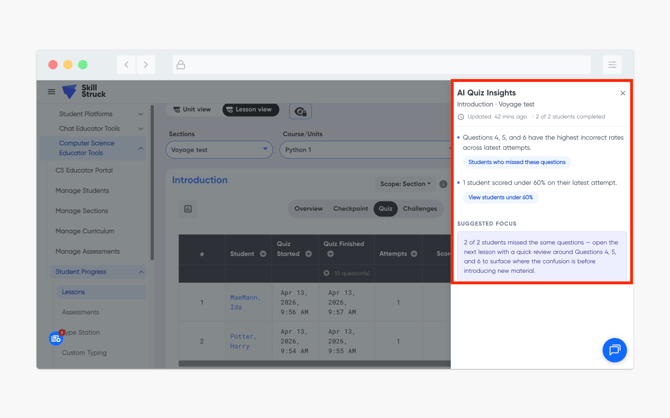
Task: Click the hamburger menu beside Skill Struck logo
Action: (52, 92)
